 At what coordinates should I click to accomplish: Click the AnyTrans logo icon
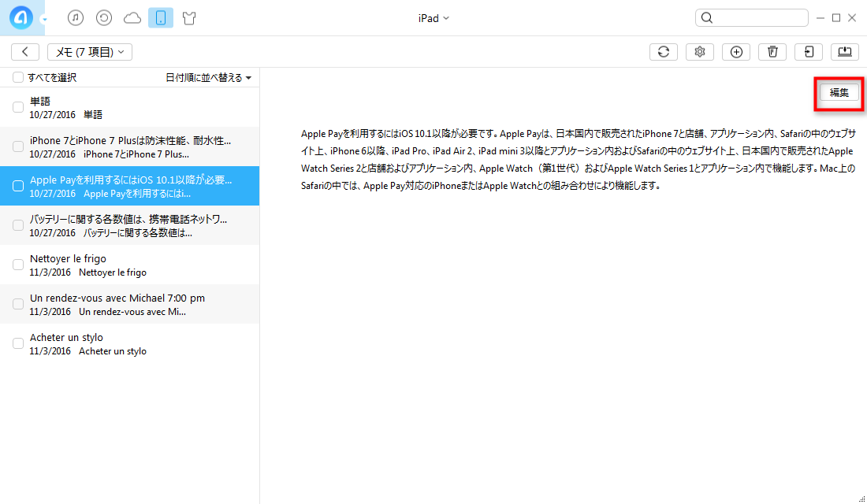[21, 17]
